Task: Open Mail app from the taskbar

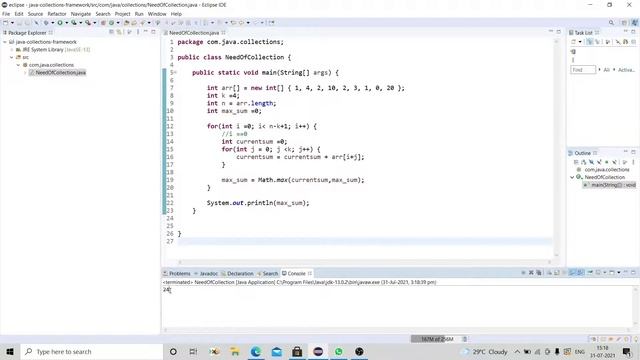Action: [277, 351]
